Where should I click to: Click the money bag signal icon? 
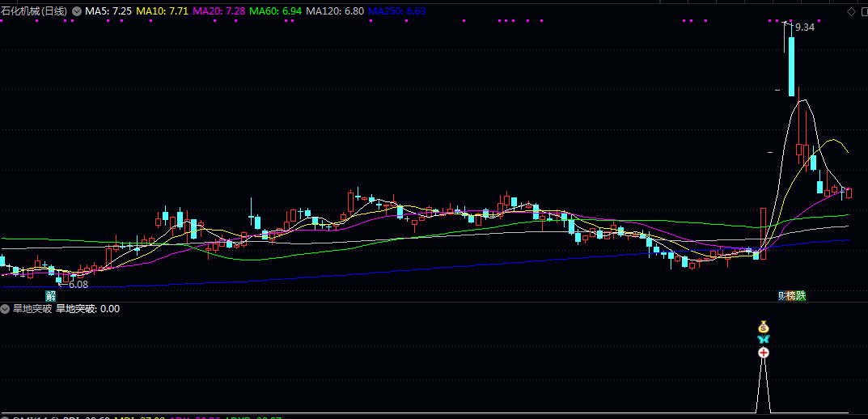pos(763,327)
